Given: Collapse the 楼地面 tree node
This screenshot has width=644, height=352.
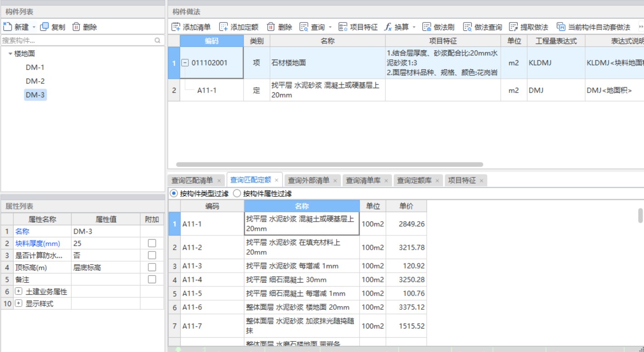Looking at the screenshot, I should tap(10, 54).
